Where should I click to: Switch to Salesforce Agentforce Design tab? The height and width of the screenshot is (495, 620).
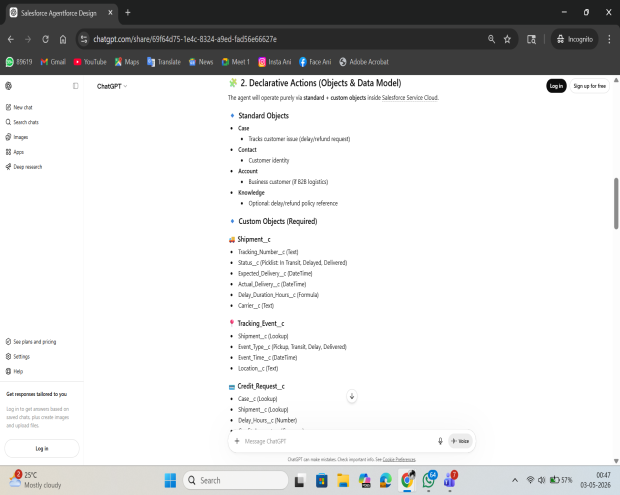59,13
